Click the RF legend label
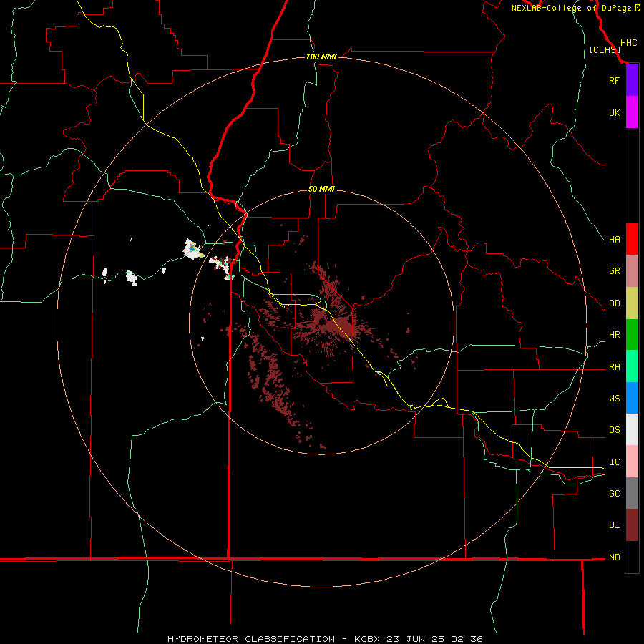Image resolution: width=644 pixels, height=644 pixels. point(614,80)
